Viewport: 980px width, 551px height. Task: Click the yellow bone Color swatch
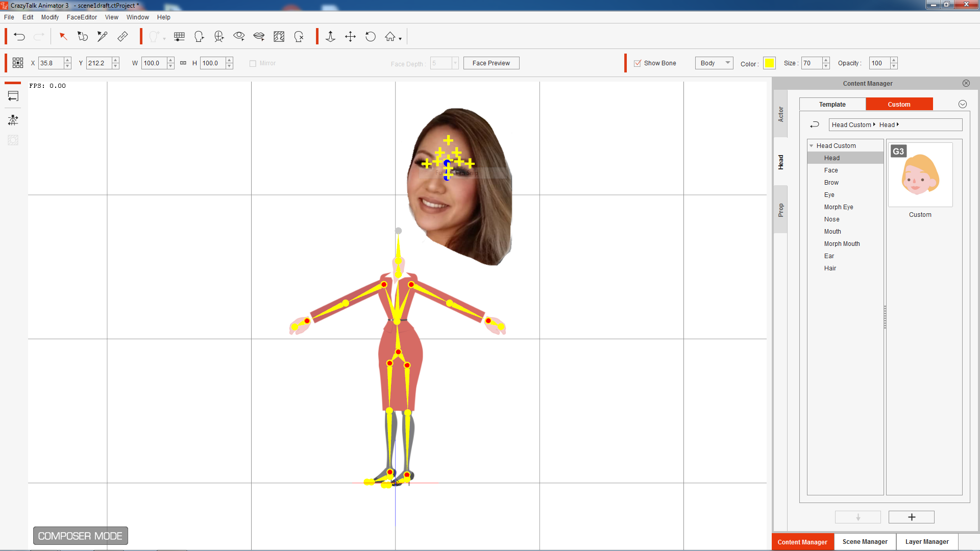click(x=770, y=63)
